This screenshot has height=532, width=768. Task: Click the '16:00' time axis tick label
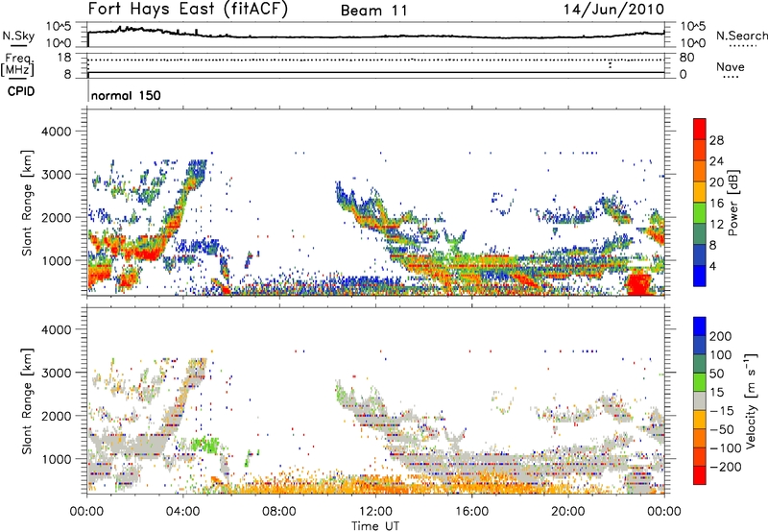(x=471, y=512)
